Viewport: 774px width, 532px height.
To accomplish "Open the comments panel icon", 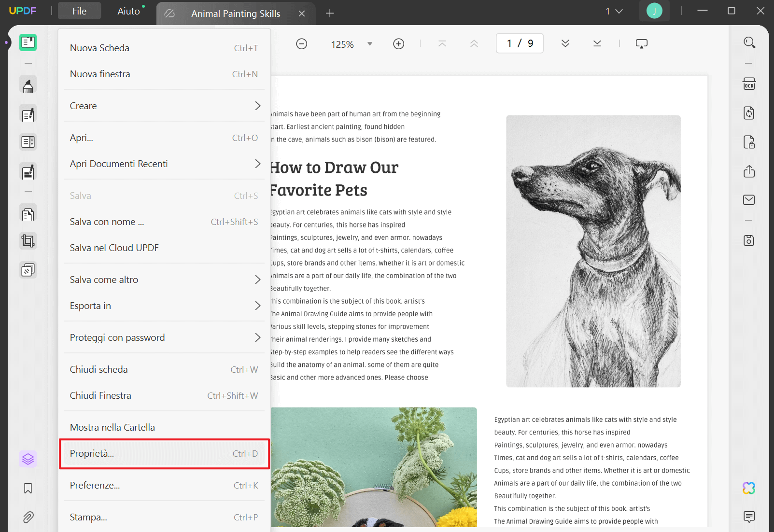I will click(x=749, y=517).
